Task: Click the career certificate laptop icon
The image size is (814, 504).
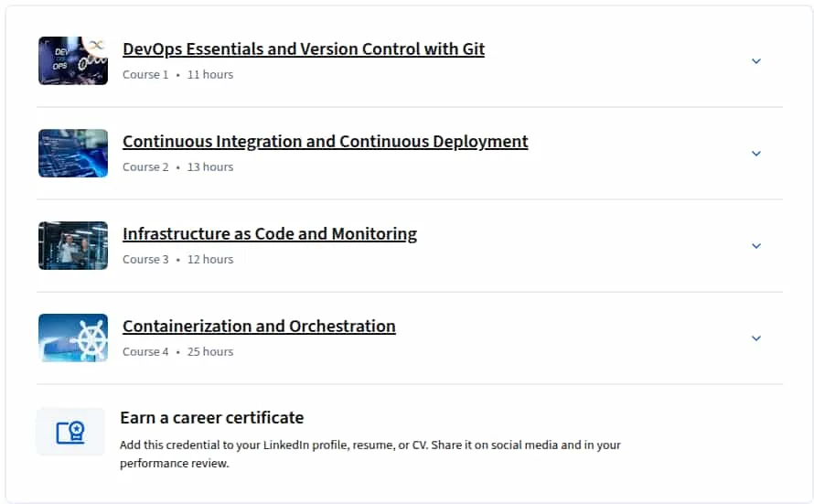Action: click(x=70, y=432)
